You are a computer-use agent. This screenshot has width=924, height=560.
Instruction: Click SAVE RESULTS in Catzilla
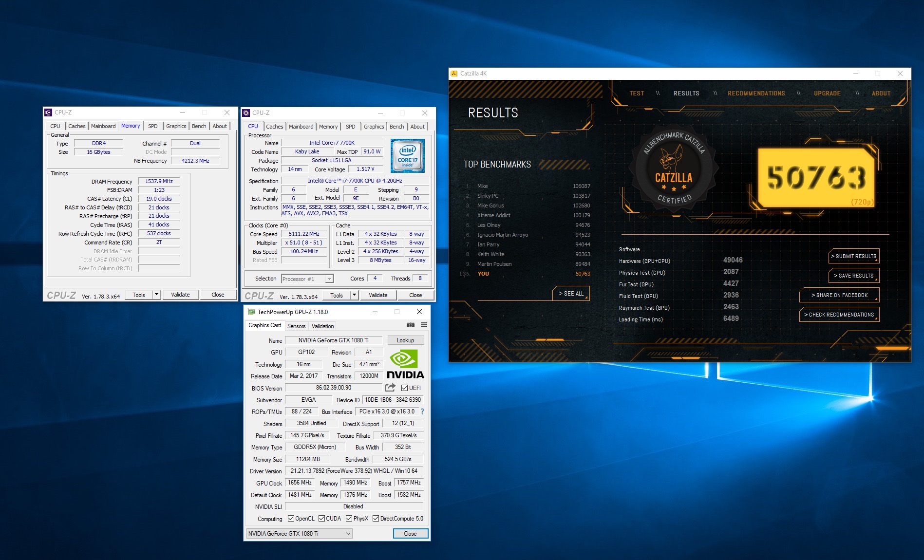click(x=853, y=276)
